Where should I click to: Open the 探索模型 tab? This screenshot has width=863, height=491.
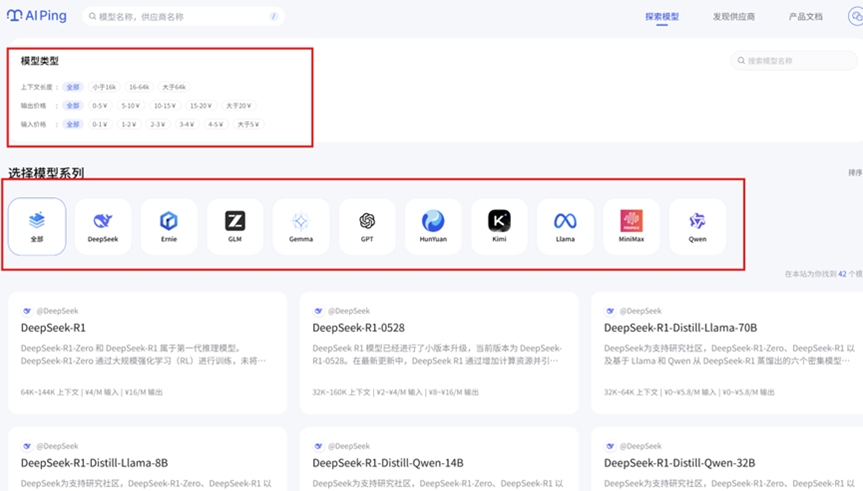point(662,17)
